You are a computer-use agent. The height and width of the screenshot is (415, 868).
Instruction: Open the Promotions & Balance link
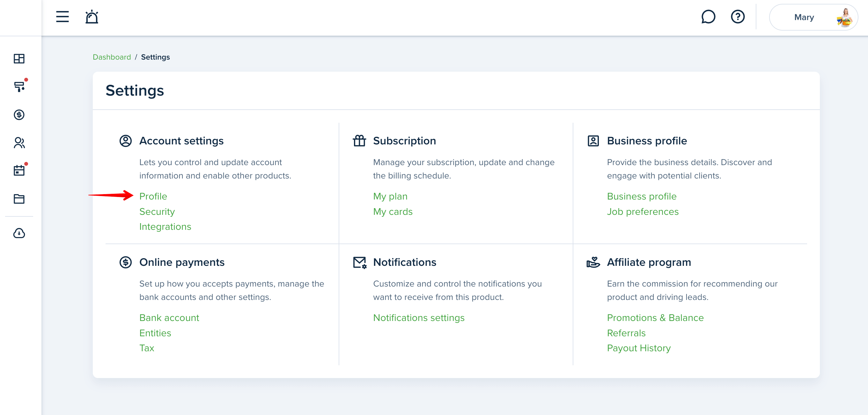pyautogui.click(x=655, y=318)
